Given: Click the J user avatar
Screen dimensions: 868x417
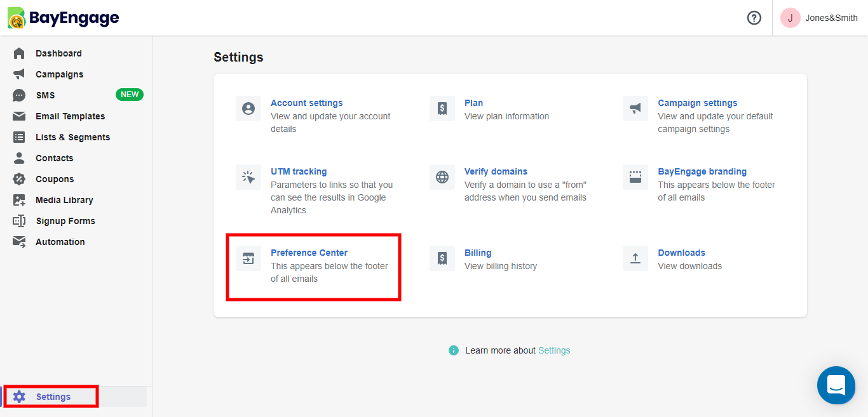Looking at the screenshot, I should (x=790, y=18).
